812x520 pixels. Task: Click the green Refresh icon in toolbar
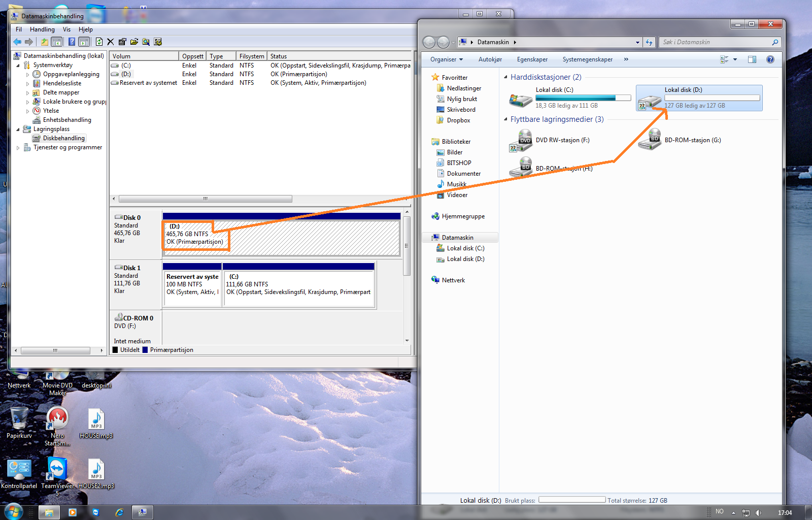[x=99, y=42]
